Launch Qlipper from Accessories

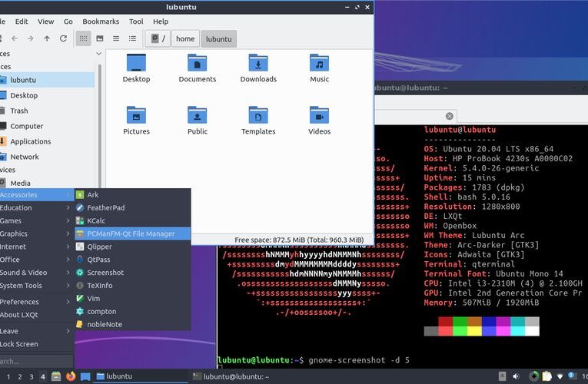pos(132,247)
